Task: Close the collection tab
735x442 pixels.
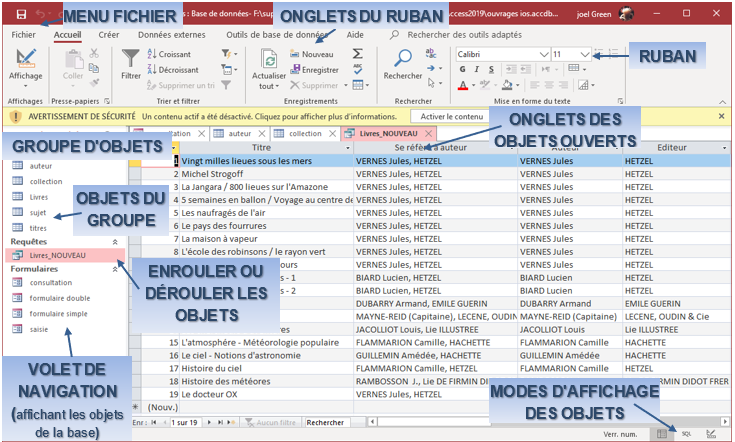Action: (332, 134)
